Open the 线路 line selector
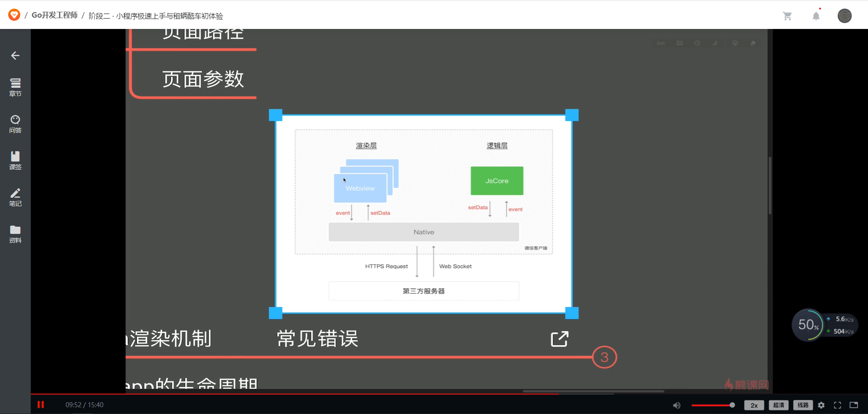 [x=803, y=405]
